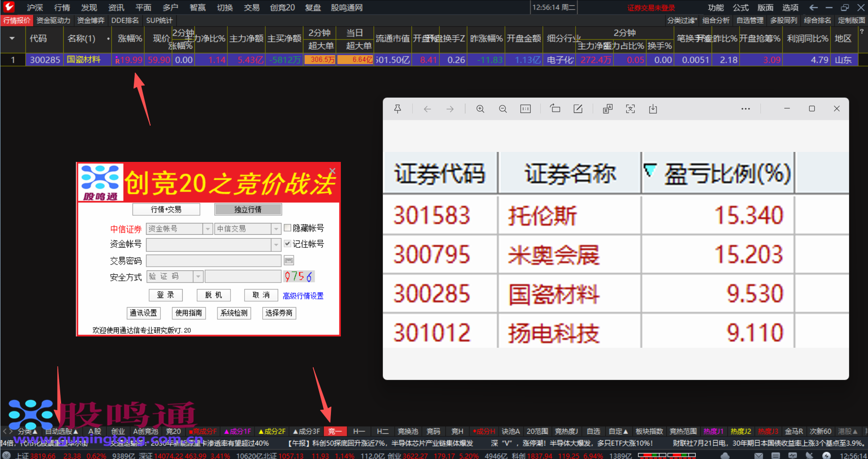The image size is (868, 459).
Task: Open the 公式 menu at top right
Action: coord(741,7)
